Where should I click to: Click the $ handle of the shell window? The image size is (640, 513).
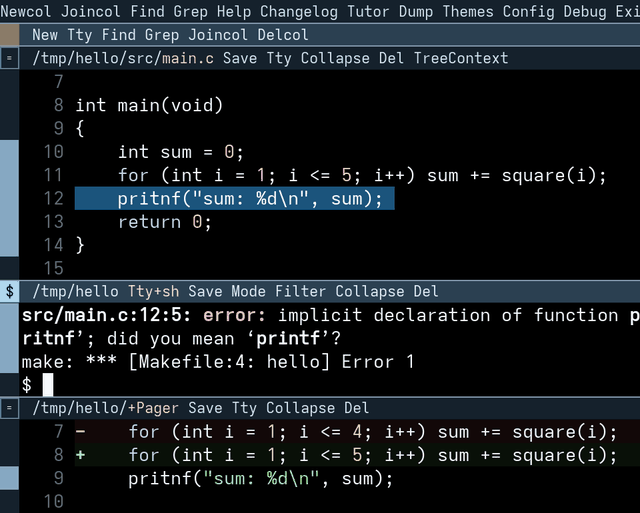click(x=9, y=291)
